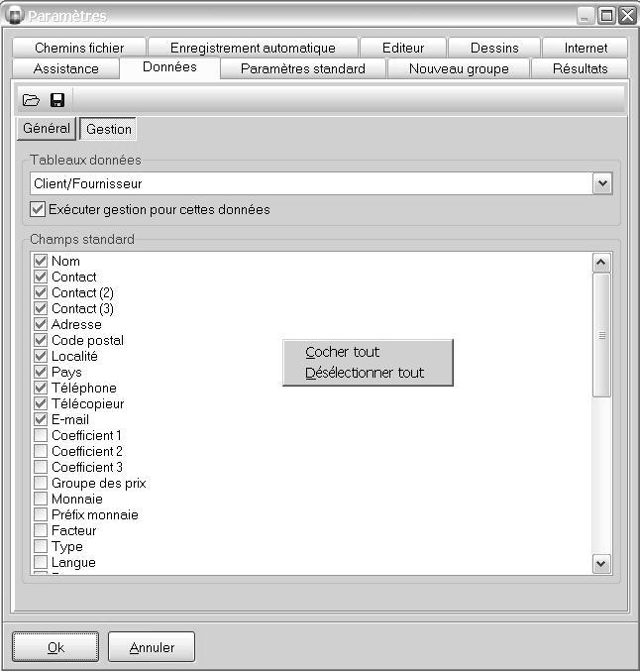Uncheck the E-mail checkbox
The image size is (640, 672).
pyautogui.click(x=41, y=419)
